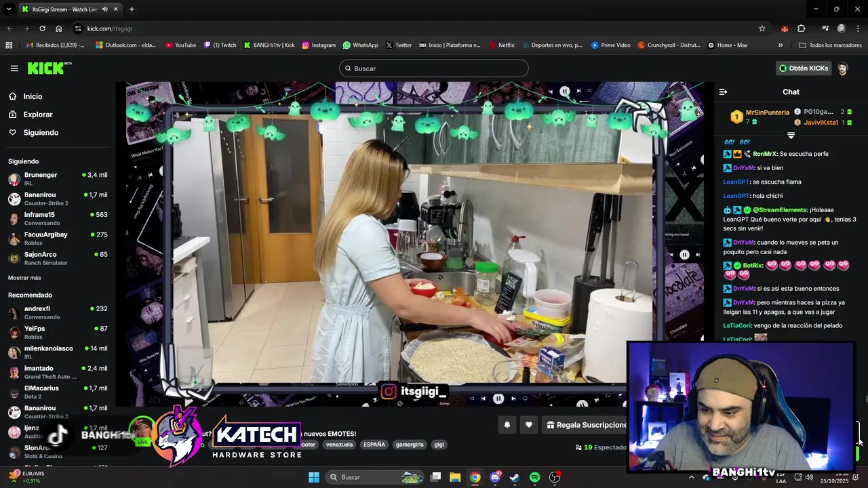Open the BANGHi1tv | Kick bookmark
Screen dimensions: 868x488
pos(269,45)
